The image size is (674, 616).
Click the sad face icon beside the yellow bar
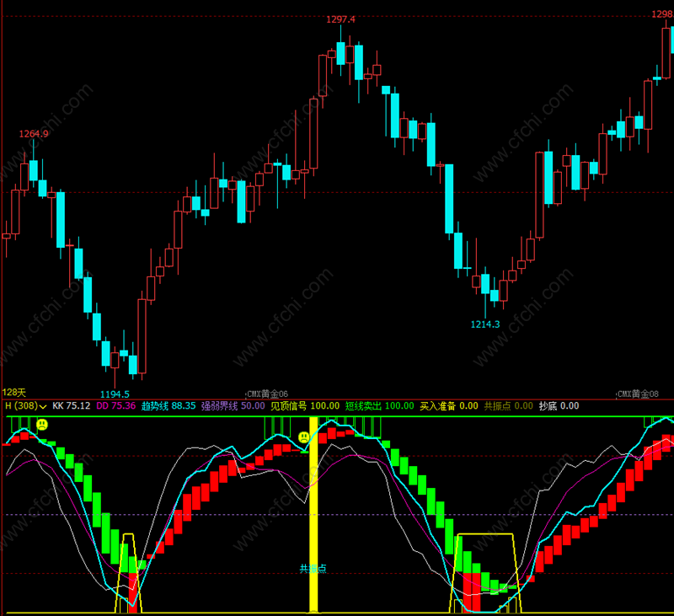[304, 437]
